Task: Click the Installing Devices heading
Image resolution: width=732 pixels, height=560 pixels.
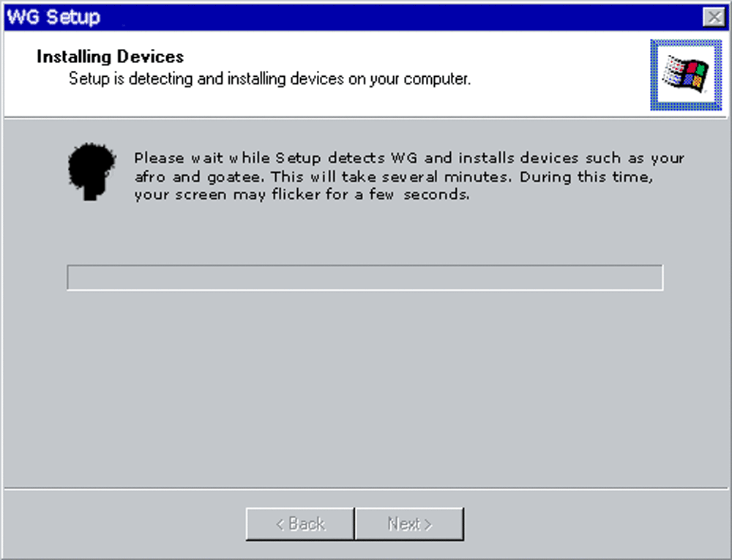Action: point(111,56)
